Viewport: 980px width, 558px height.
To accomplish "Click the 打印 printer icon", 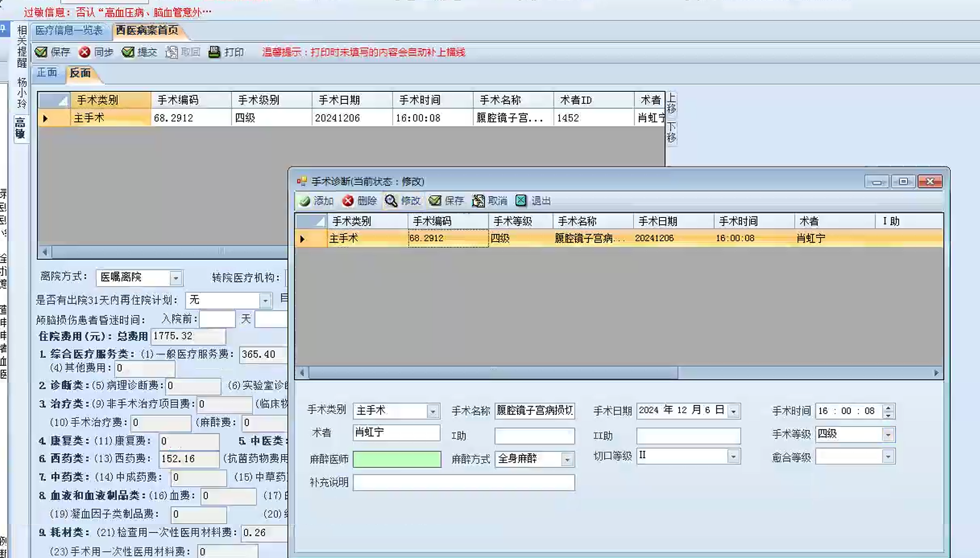I will coord(215,52).
